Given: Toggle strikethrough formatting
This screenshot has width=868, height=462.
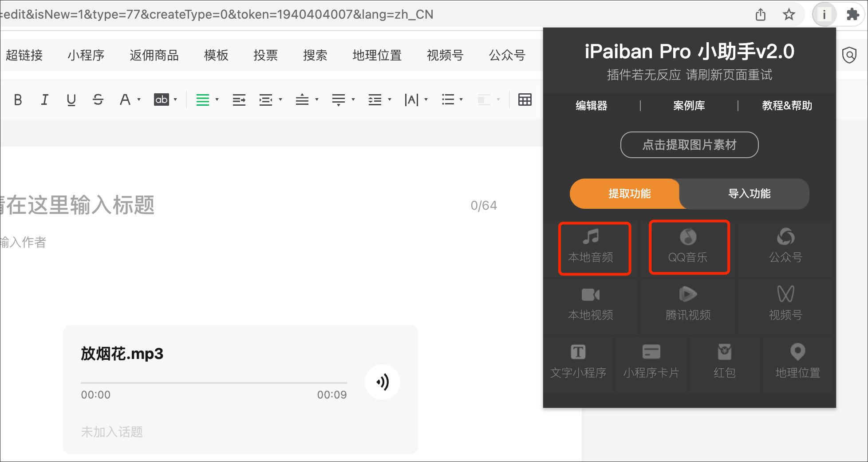Looking at the screenshot, I should pyautogui.click(x=98, y=100).
